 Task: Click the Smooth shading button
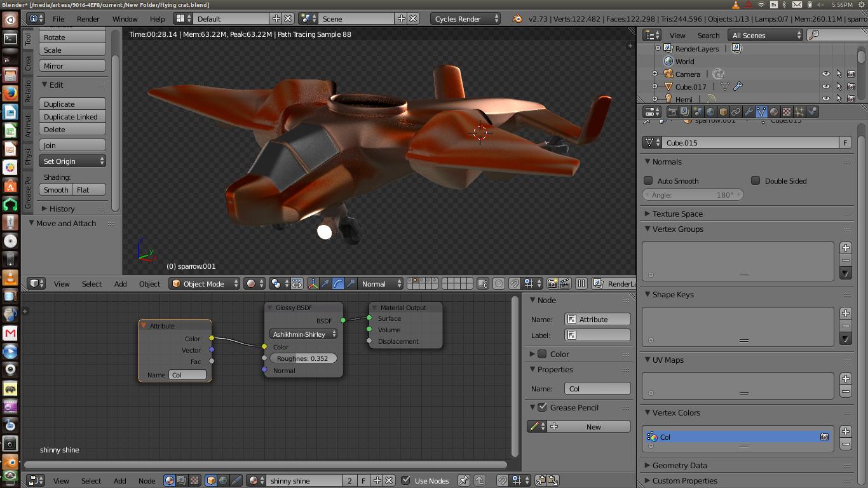[56, 190]
